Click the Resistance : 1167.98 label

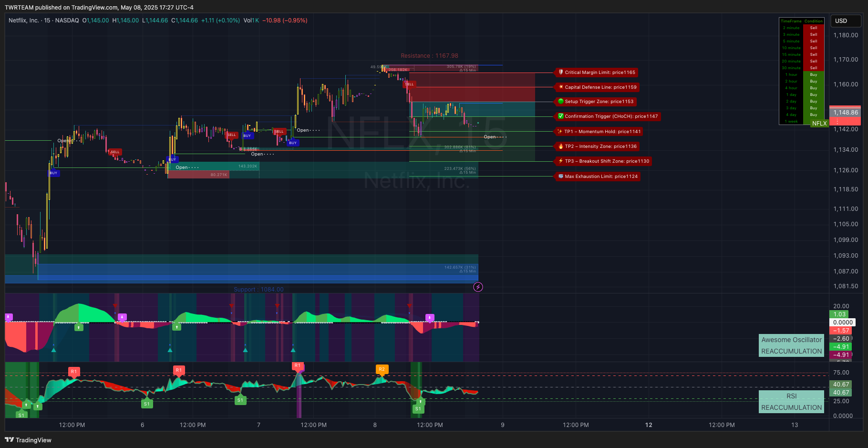click(429, 56)
